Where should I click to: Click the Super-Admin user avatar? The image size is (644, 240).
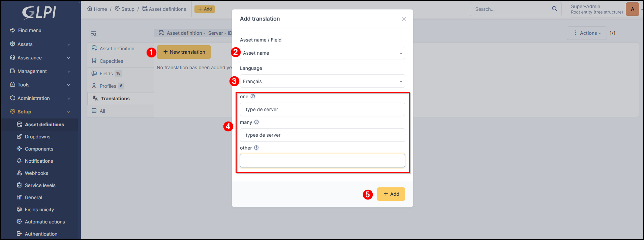632,9
